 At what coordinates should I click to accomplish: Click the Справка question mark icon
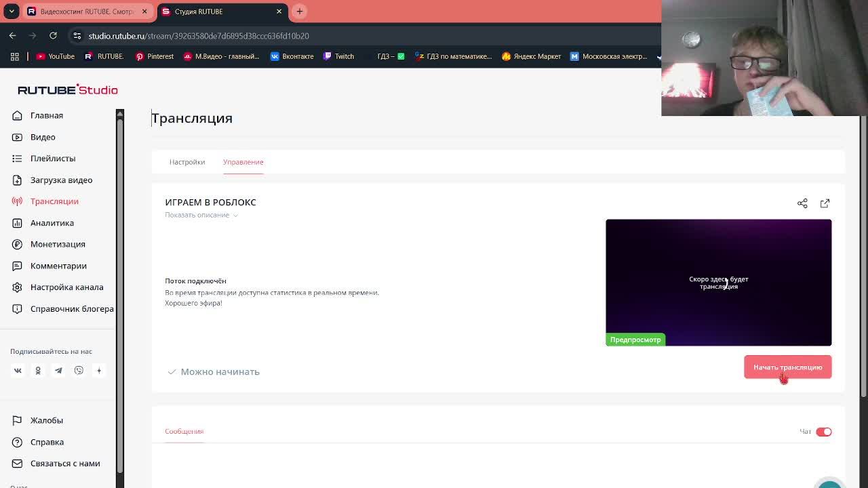coord(17,442)
